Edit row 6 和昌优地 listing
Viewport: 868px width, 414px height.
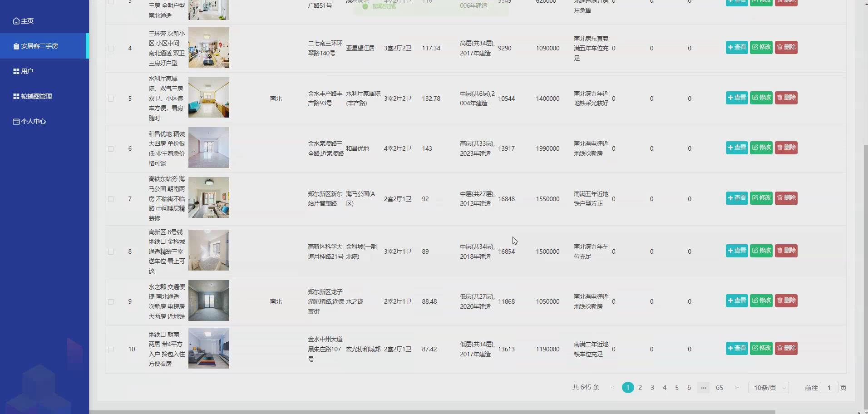(x=761, y=148)
